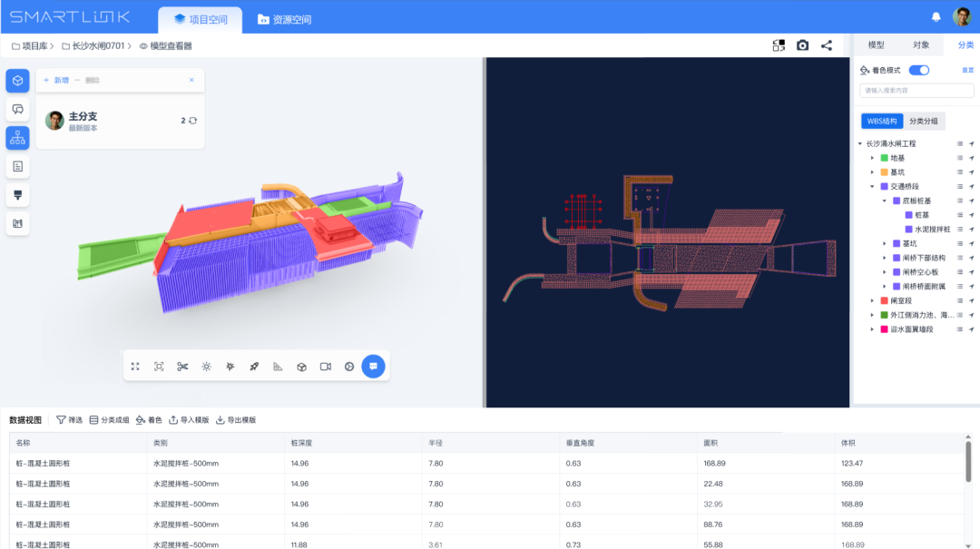The width and height of the screenshot is (980, 549).
Task: Open the 分类 tab in right panel
Action: (x=965, y=45)
